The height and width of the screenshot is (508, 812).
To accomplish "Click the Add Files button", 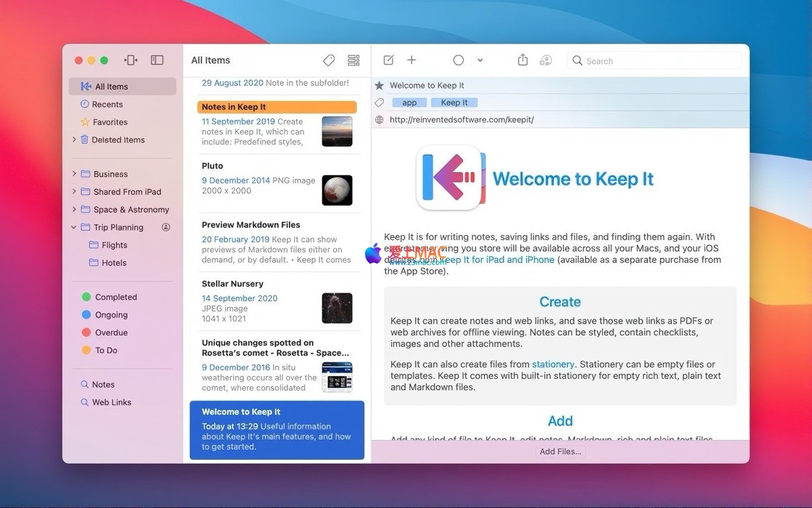I will point(560,452).
